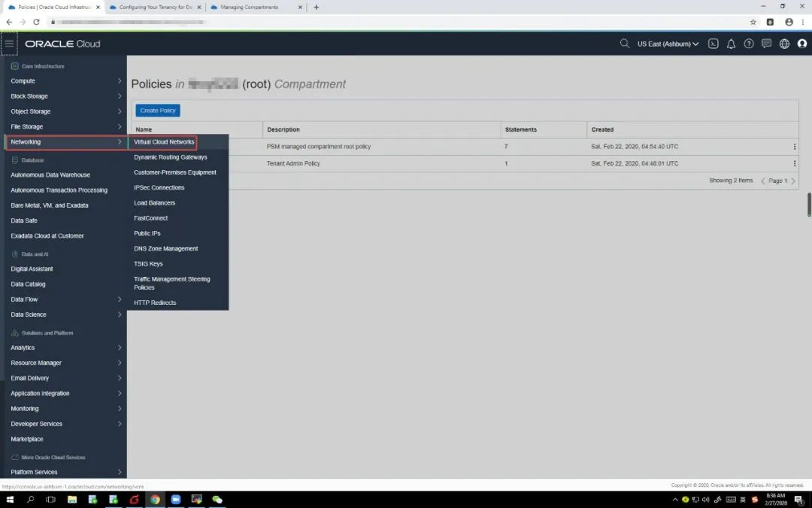Launch Zoom from the Windows taskbar
Image resolution: width=812 pixels, height=508 pixels.
176,499
